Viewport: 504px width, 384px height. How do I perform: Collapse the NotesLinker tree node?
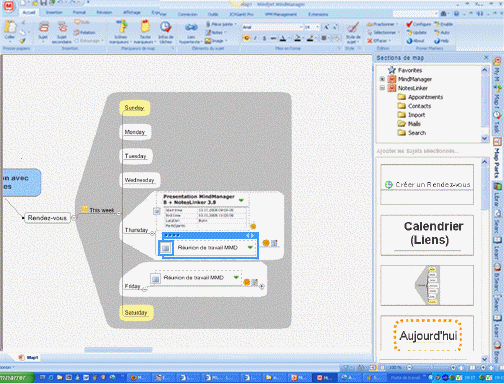[382, 88]
